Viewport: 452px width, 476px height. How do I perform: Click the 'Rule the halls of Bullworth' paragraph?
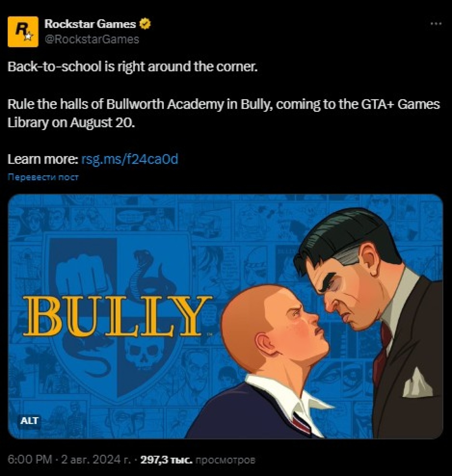tap(224, 113)
